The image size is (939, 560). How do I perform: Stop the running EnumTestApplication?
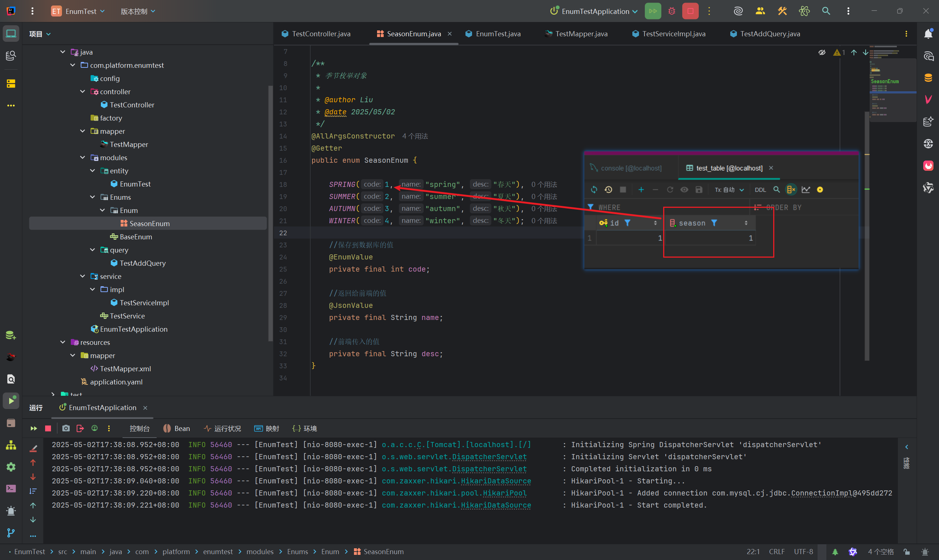[x=690, y=11]
